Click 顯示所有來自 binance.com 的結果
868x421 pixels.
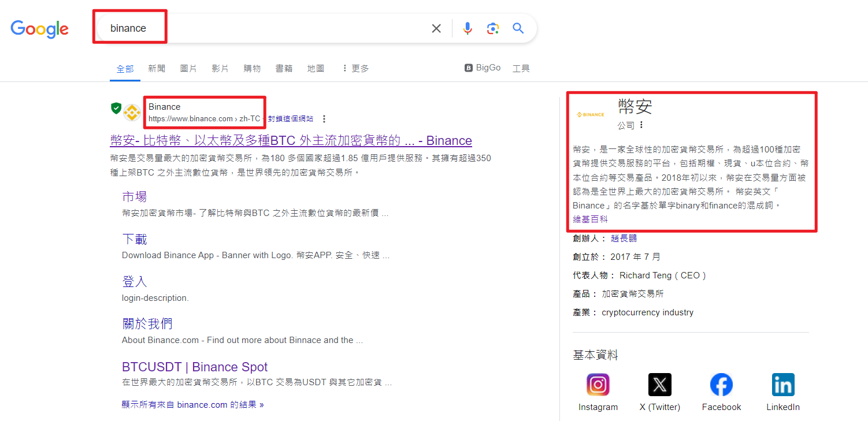[x=192, y=405]
